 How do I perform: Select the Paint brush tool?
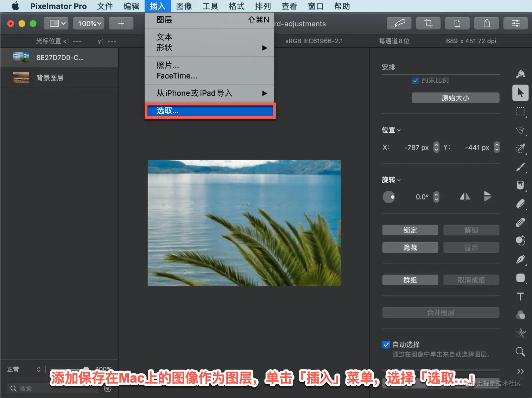[x=520, y=167]
